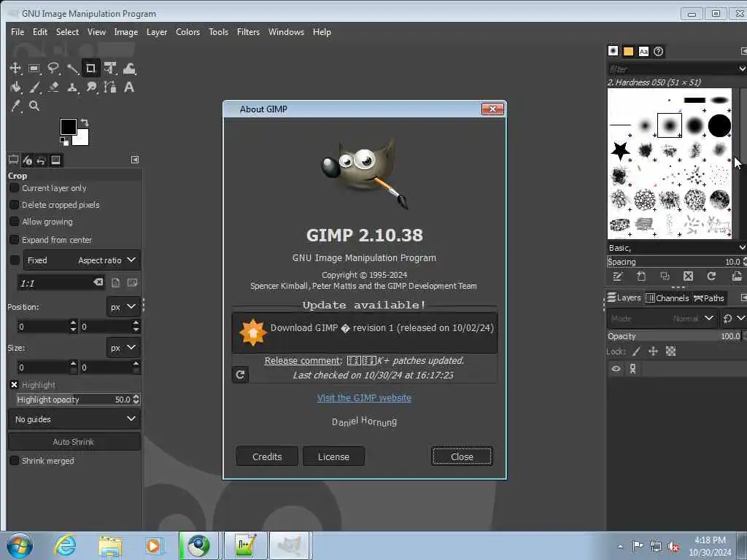Select the Clone stamp tool
This screenshot has height=560, width=747.
[72, 87]
